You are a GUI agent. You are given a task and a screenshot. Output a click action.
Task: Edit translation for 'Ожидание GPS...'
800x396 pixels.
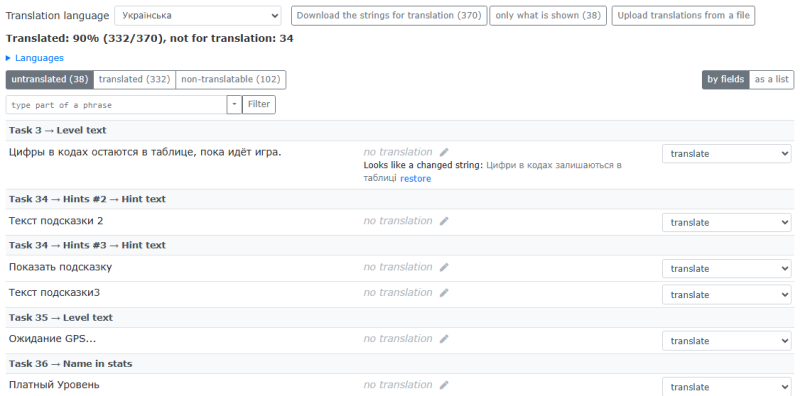tap(444, 339)
